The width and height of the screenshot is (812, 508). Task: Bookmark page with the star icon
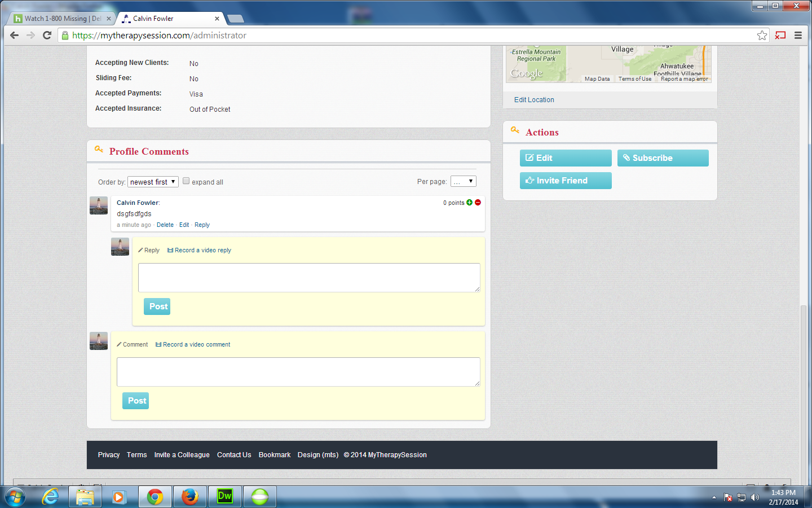coord(762,36)
